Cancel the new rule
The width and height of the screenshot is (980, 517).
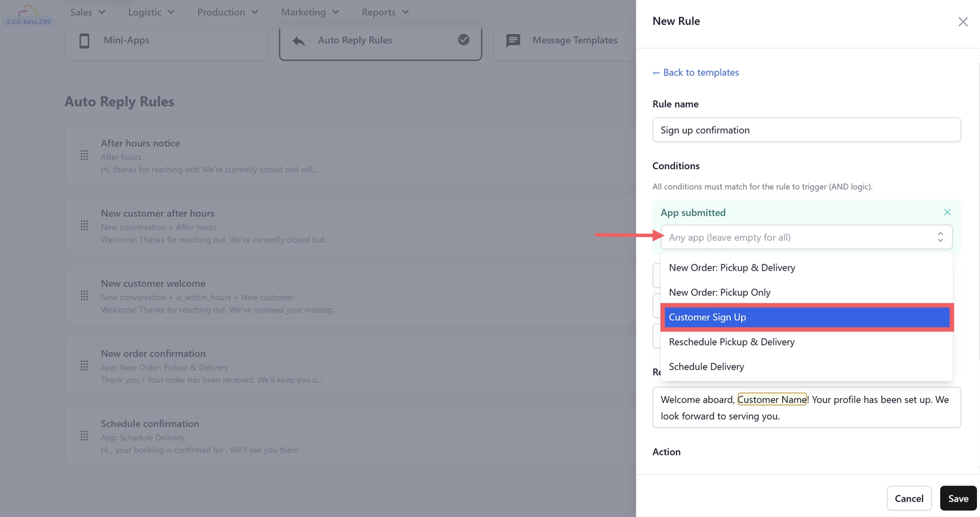click(x=909, y=499)
